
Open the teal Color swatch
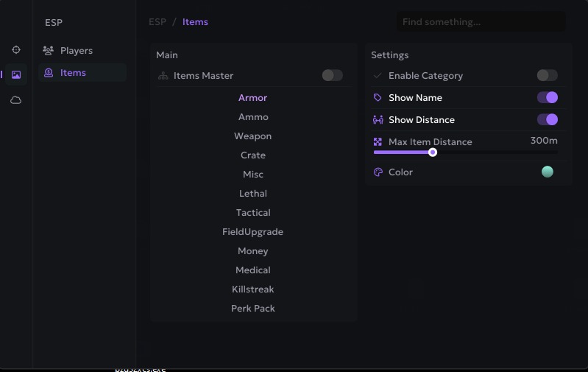point(547,172)
